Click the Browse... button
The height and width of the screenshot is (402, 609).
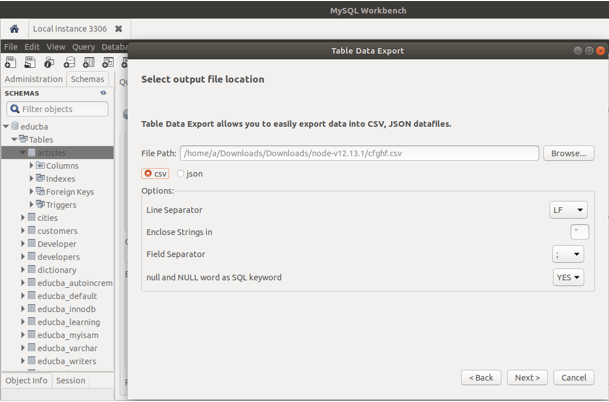pos(569,153)
